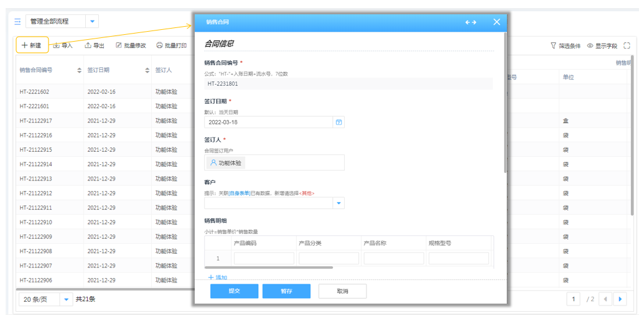Click the 批量打印 printer icon

coord(159,45)
